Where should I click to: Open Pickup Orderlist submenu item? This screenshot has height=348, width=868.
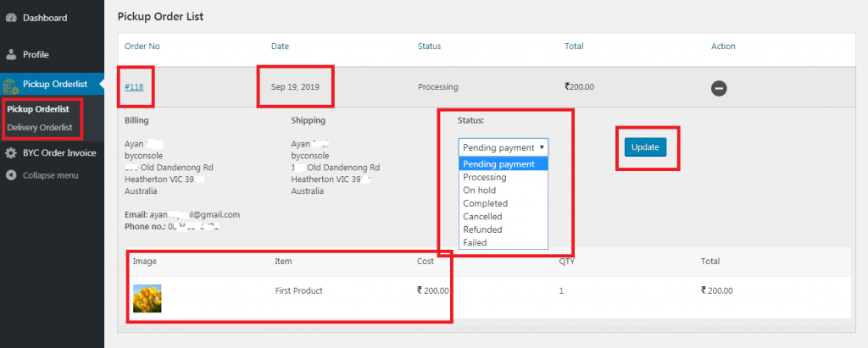coord(38,110)
